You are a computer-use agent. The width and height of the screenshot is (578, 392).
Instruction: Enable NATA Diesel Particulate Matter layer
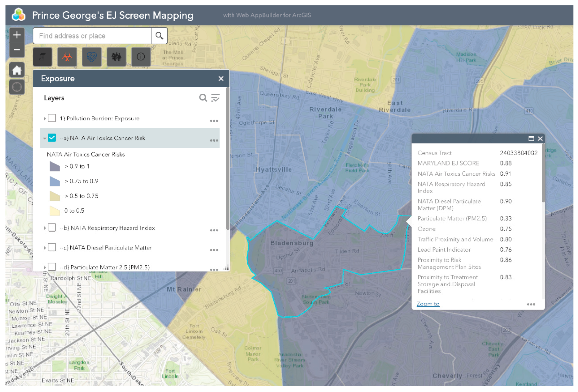tap(52, 247)
